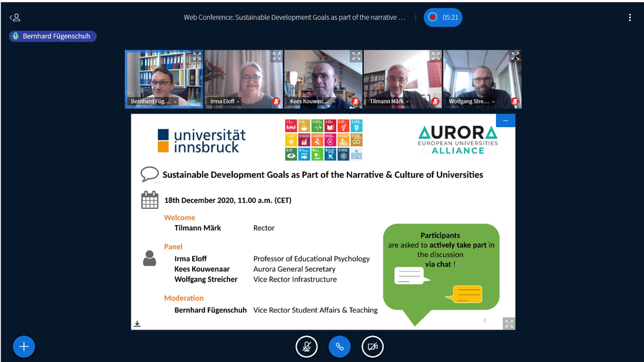Click the Web Conference title text
Image resolution: width=644 pixels, height=362 pixels.
point(294,18)
